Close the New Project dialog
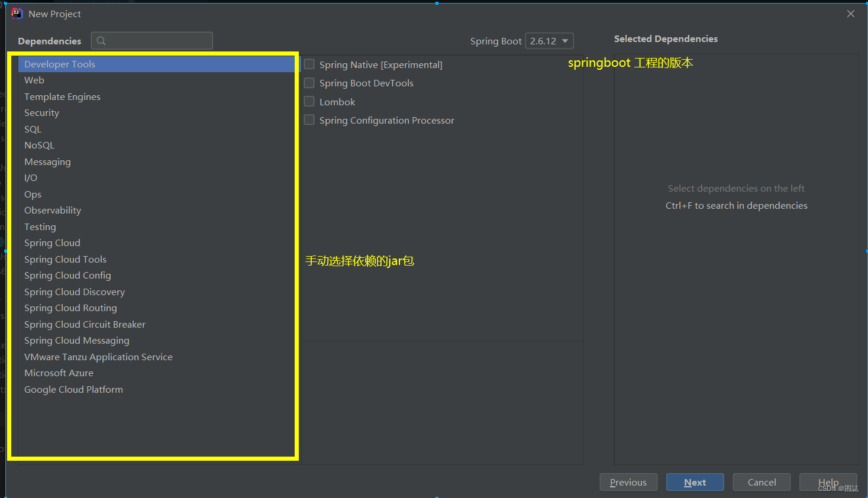 click(851, 14)
